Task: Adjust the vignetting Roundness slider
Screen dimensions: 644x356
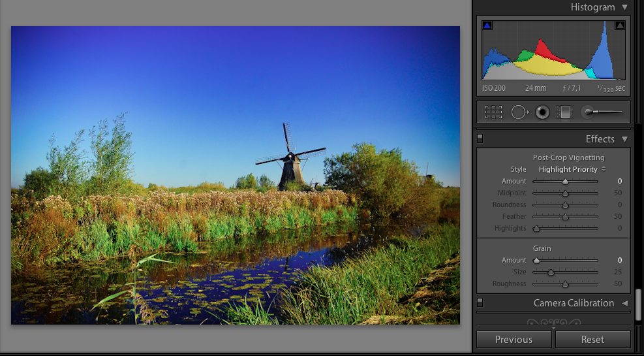Action: (565, 204)
